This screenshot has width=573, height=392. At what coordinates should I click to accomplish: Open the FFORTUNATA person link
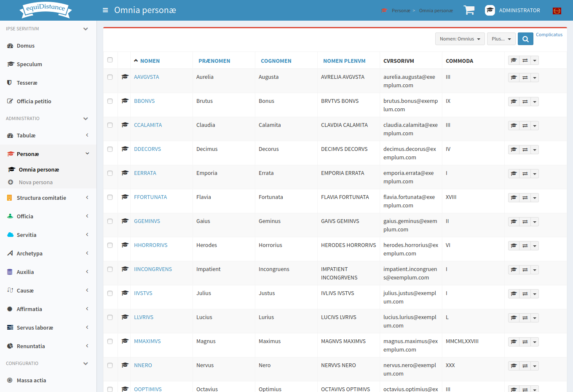150,197
